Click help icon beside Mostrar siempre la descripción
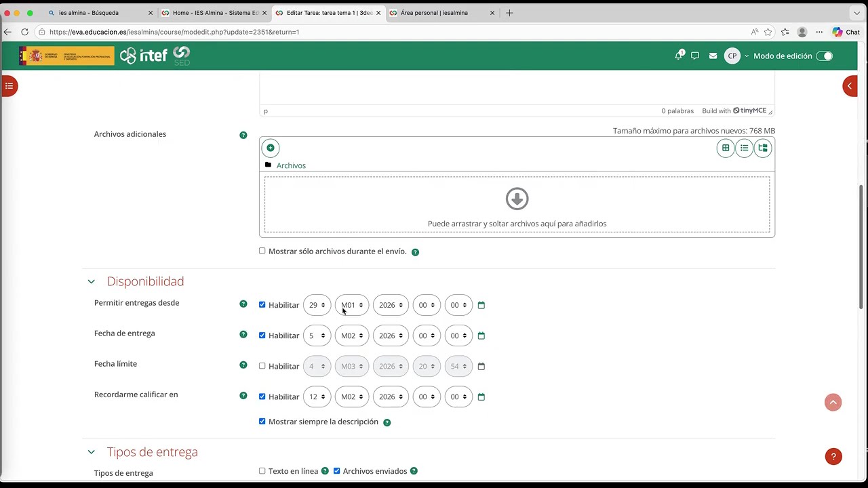Screen dimensions: 868x488 click(x=387, y=422)
